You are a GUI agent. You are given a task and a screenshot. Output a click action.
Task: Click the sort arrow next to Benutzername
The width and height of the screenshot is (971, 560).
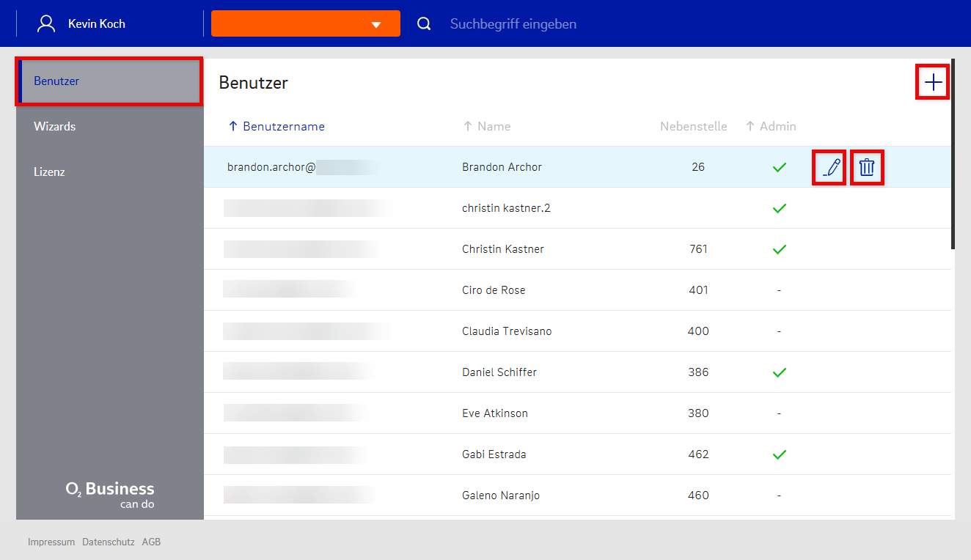[x=233, y=127]
